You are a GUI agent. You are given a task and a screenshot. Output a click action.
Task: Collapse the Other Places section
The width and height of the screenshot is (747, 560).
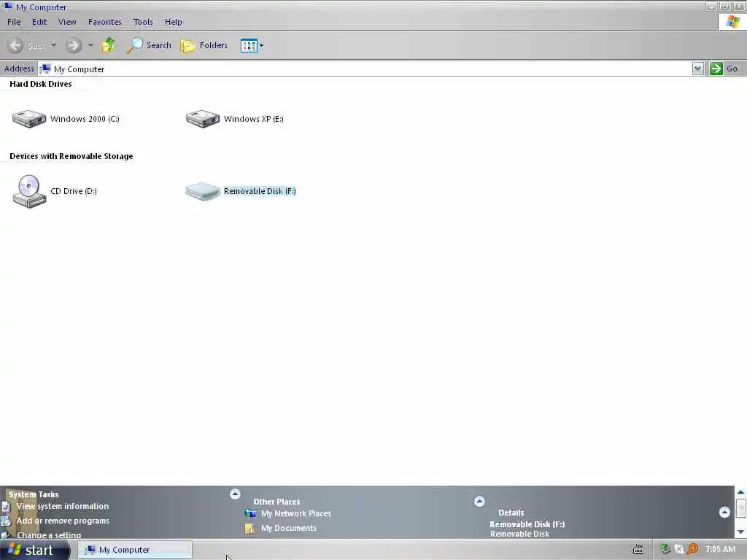[479, 501]
